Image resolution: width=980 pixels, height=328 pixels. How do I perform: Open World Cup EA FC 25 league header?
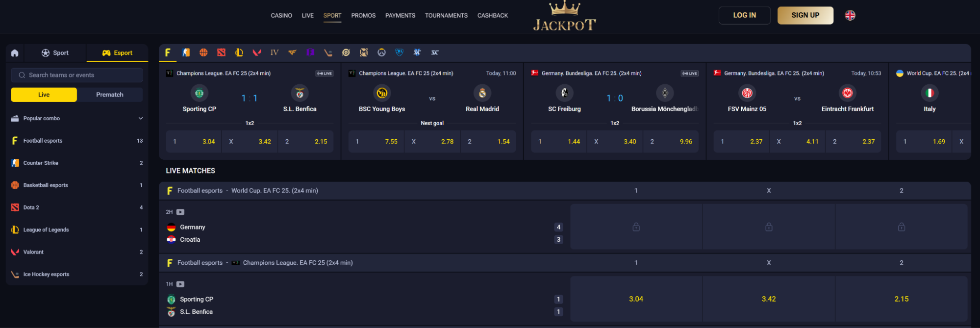[275, 191]
